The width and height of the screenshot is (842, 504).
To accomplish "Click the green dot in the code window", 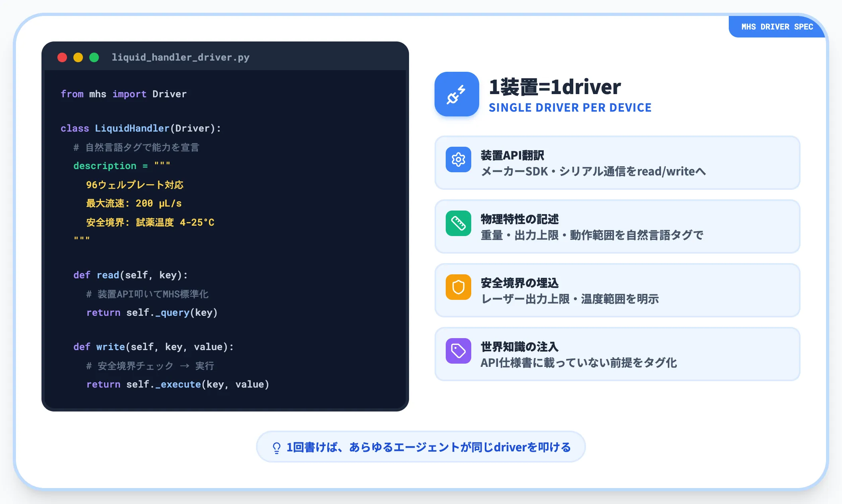I will 94,57.
